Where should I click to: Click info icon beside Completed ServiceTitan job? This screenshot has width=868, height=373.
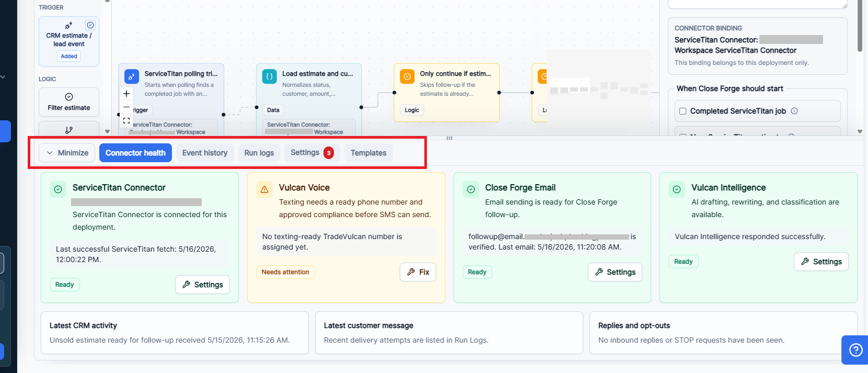[x=794, y=111]
